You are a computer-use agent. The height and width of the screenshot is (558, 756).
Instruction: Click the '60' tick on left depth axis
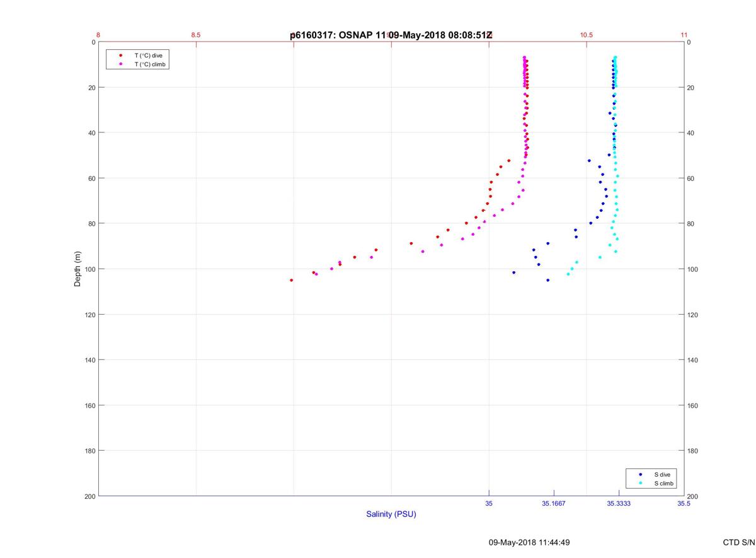pos(91,178)
